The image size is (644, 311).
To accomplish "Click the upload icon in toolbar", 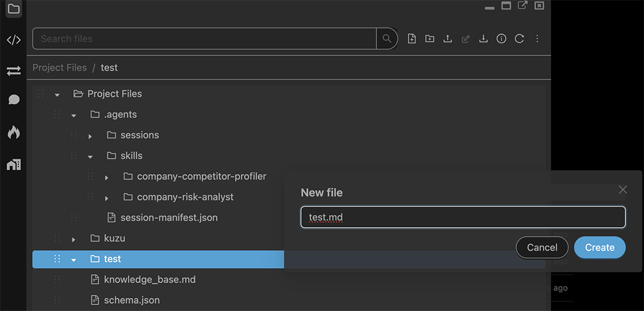I will coord(448,39).
